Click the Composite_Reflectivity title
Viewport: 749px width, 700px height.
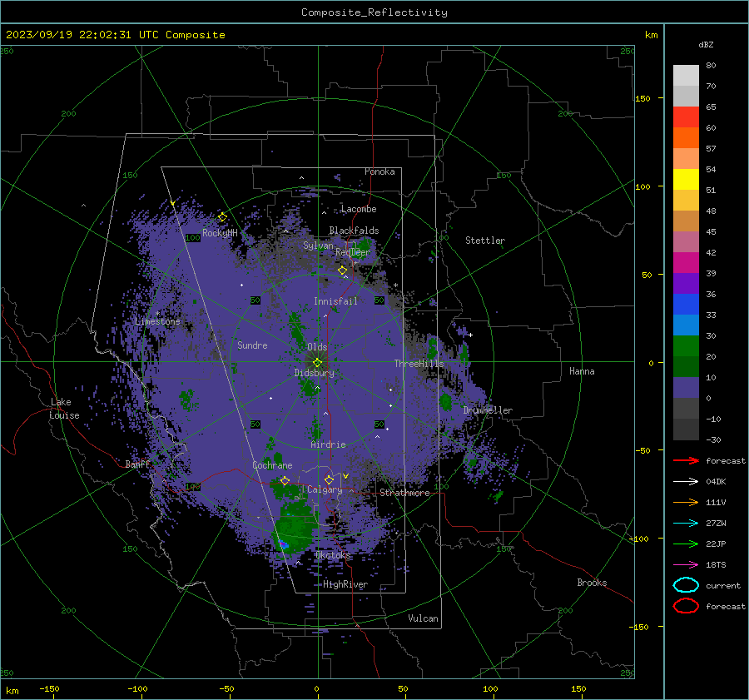coord(374,12)
